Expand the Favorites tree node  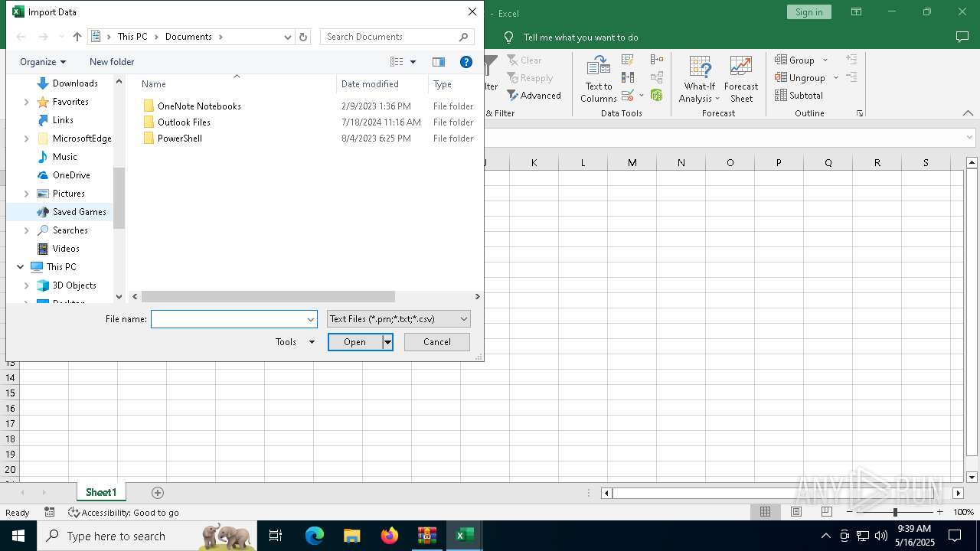(x=27, y=102)
